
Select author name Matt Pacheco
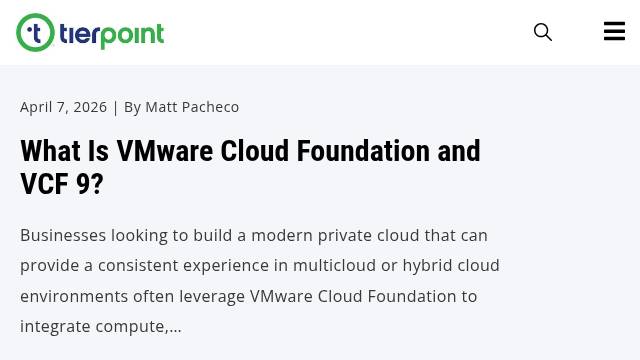[x=192, y=107]
